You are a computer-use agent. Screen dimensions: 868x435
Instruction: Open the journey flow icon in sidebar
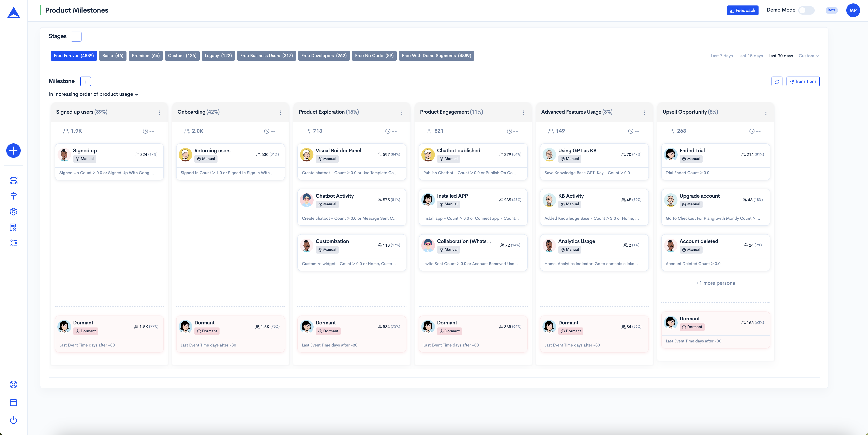pyautogui.click(x=13, y=180)
